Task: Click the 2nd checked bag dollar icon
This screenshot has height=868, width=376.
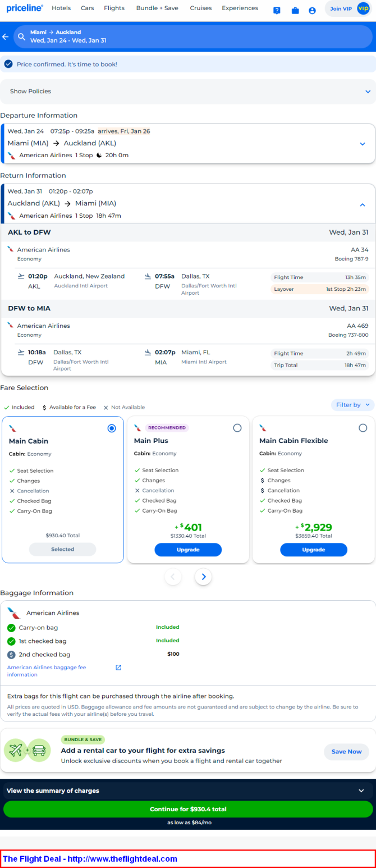Action: click(x=11, y=655)
